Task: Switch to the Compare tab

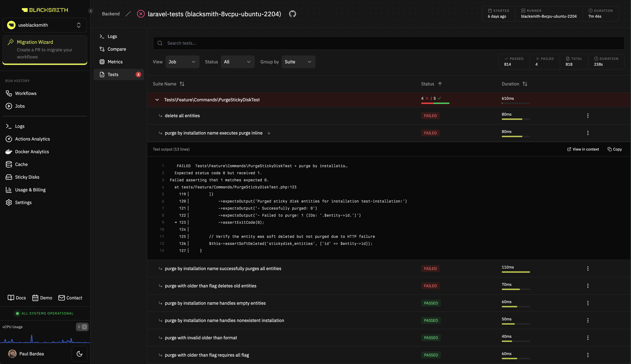Action: pyautogui.click(x=117, y=49)
